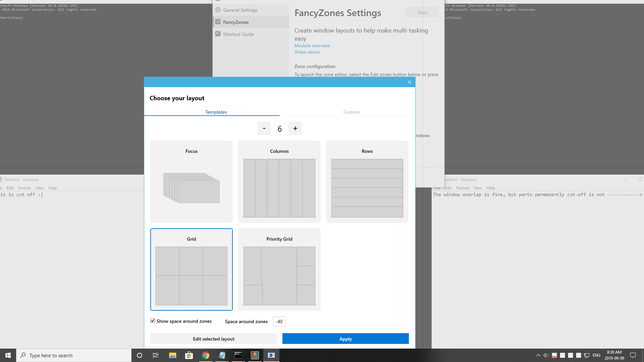This screenshot has height=362, width=644.
Task: Uncheck Show space around zones
Action: tap(153, 320)
